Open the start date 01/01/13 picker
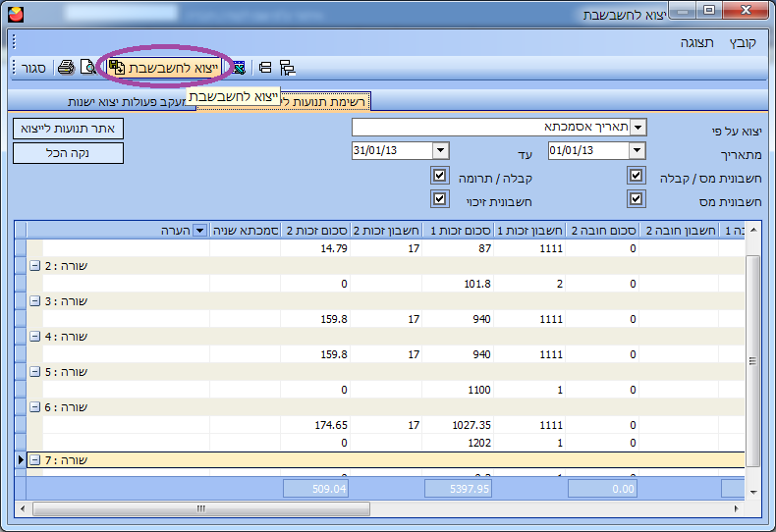 click(x=637, y=150)
